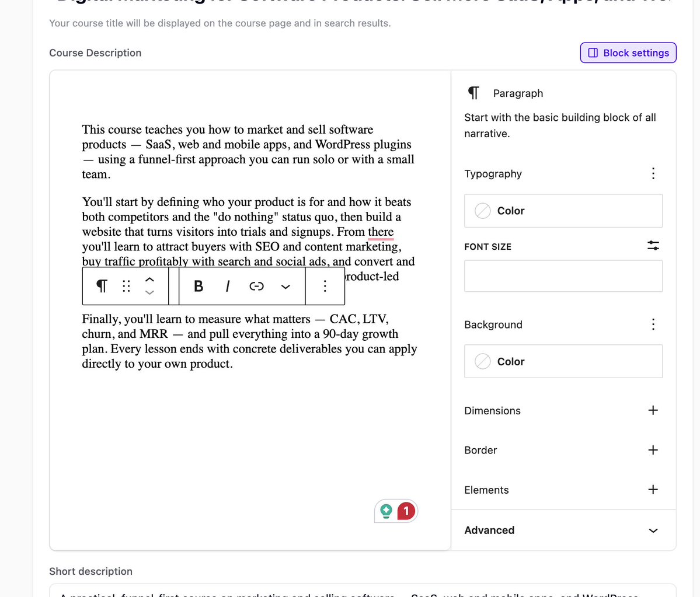The image size is (700, 597).
Task: Expand the Dimensions panel with plus icon
Action: (x=653, y=410)
